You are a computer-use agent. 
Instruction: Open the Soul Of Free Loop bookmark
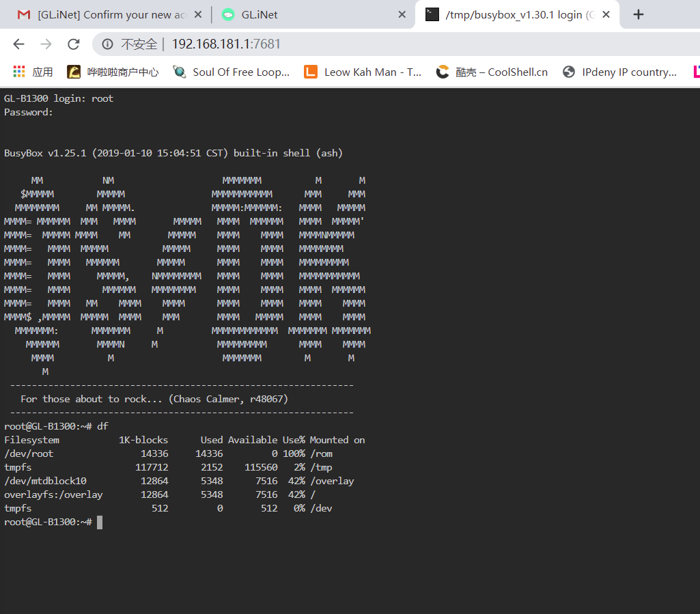point(232,72)
